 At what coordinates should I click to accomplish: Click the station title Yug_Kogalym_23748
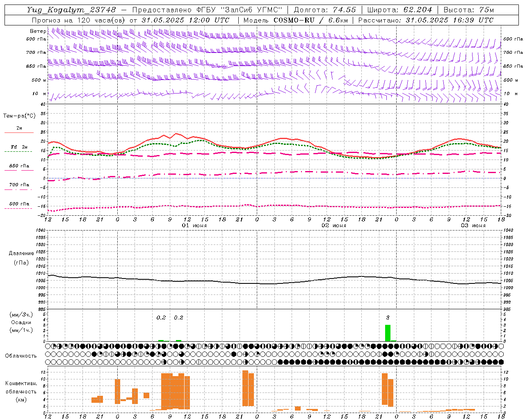click(71, 10)
